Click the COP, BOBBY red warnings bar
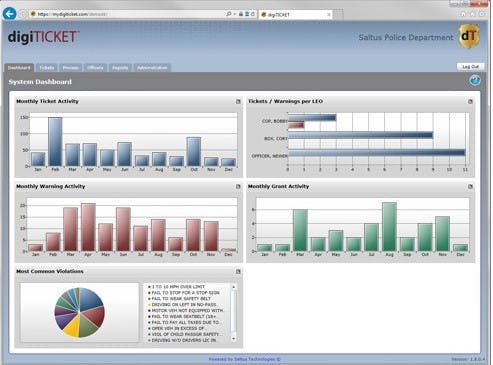Image resolution: width=493 pixels, height=365 pixels. coord(296,125)
